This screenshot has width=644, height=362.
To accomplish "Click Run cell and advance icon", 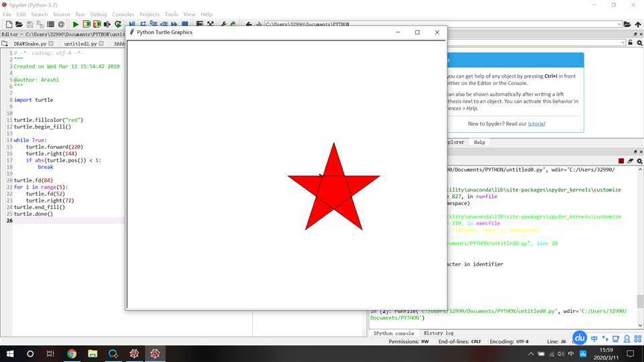I will [97, 25].
